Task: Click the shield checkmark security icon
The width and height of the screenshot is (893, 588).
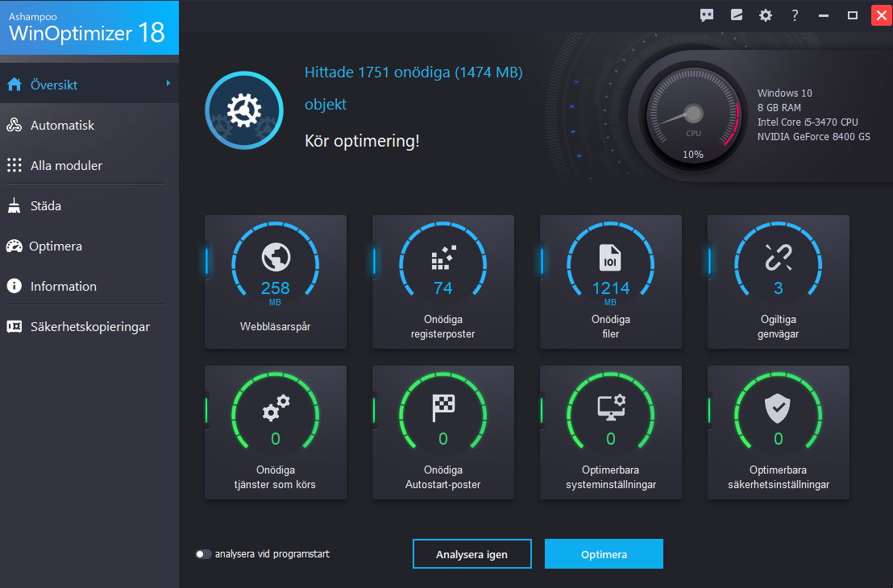Action: click(x=778, y=408)
